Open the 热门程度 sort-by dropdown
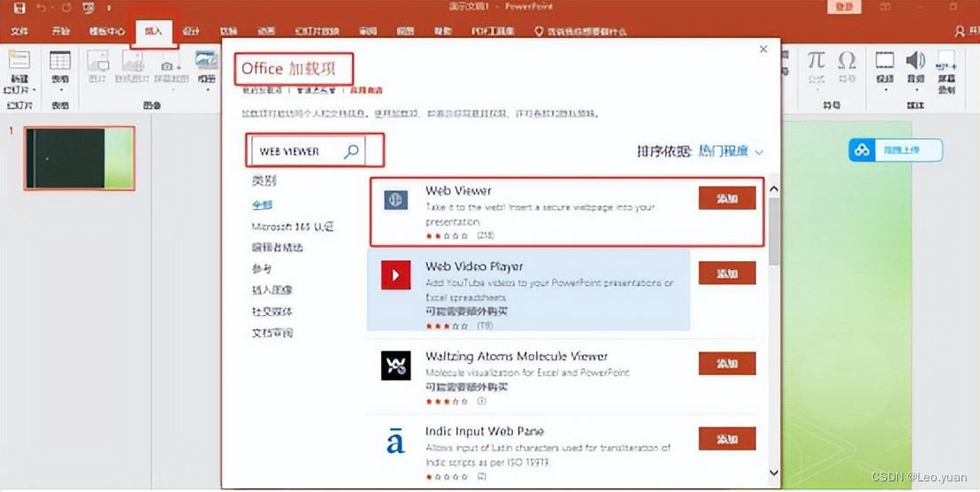The image size is (980, 492). [731, 151]
